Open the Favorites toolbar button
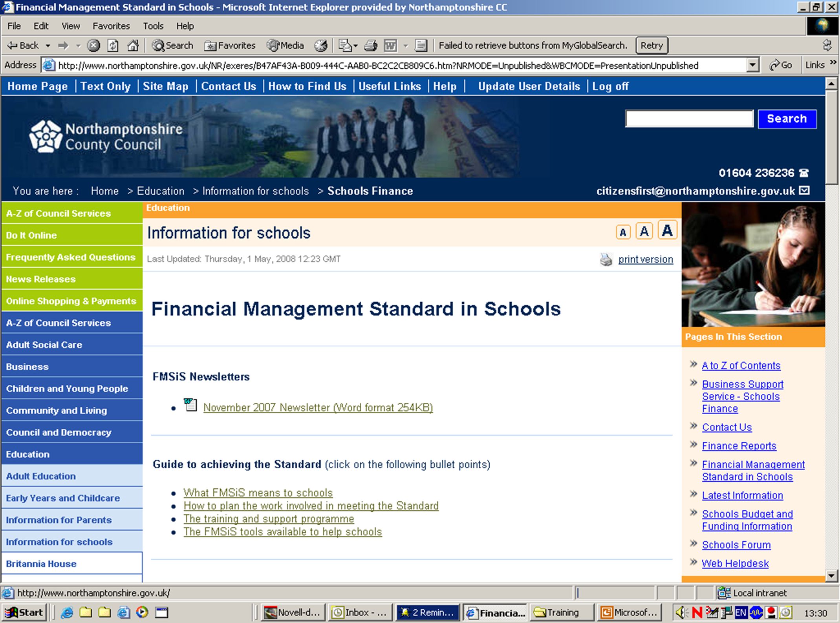 coord(230,46)
